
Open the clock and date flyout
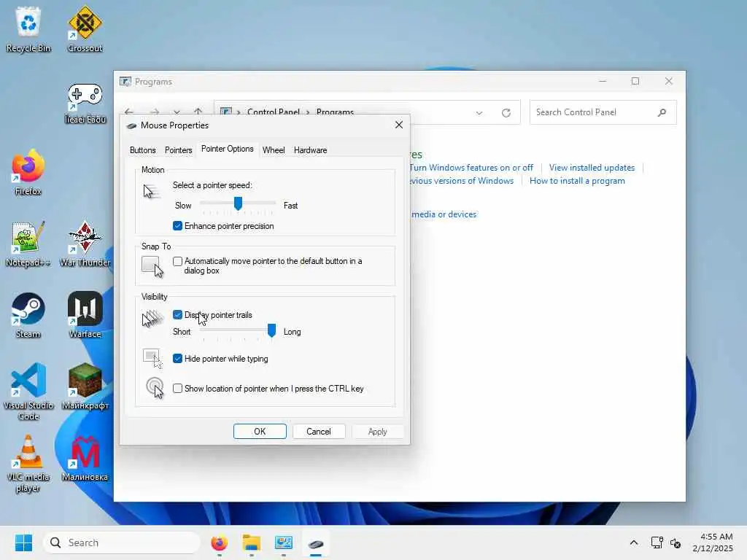point(713,542)
